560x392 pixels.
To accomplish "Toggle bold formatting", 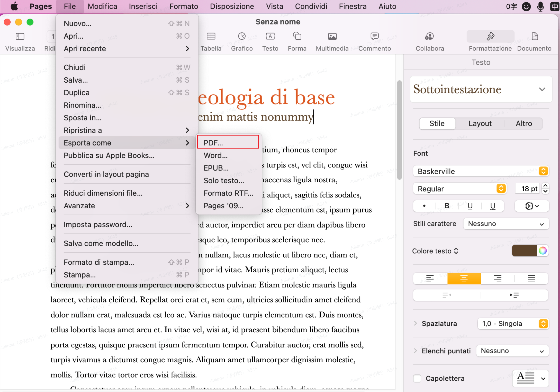I will (447, 206).
